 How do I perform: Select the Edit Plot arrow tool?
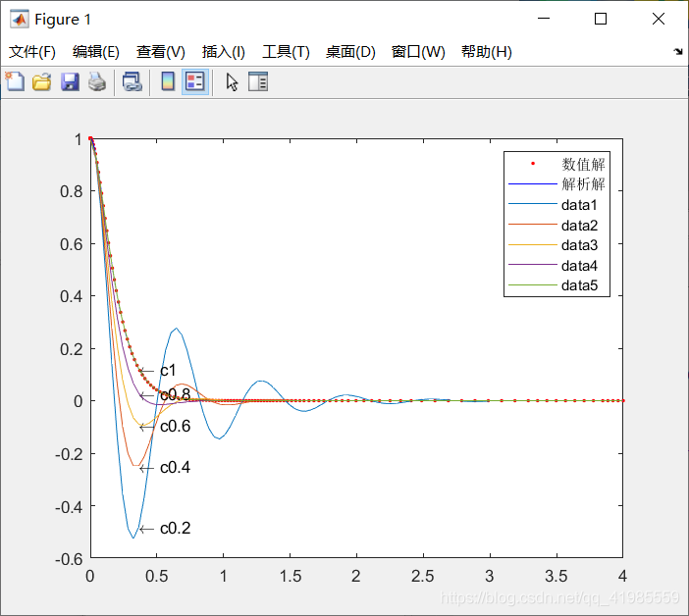click(x=232, y=82)
